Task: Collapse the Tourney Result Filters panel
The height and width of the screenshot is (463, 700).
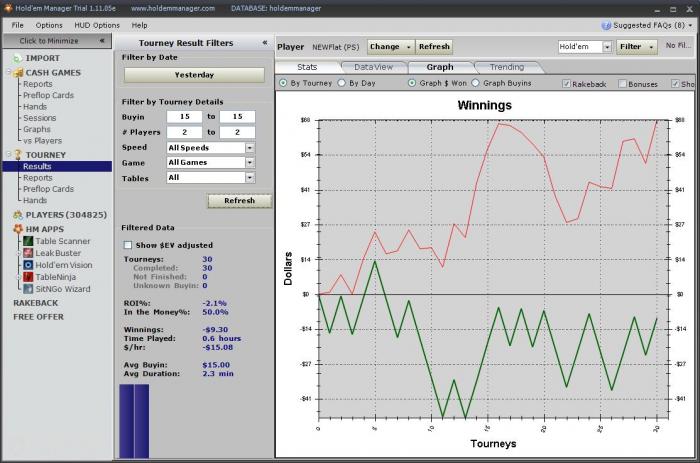Action: pyautogui.click(x=264, y=43)
